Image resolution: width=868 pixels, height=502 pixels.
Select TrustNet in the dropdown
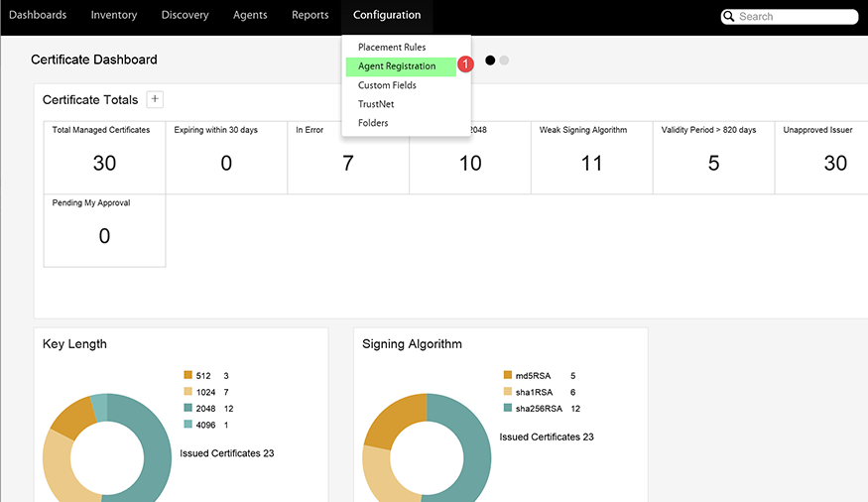tap(377, 104)
